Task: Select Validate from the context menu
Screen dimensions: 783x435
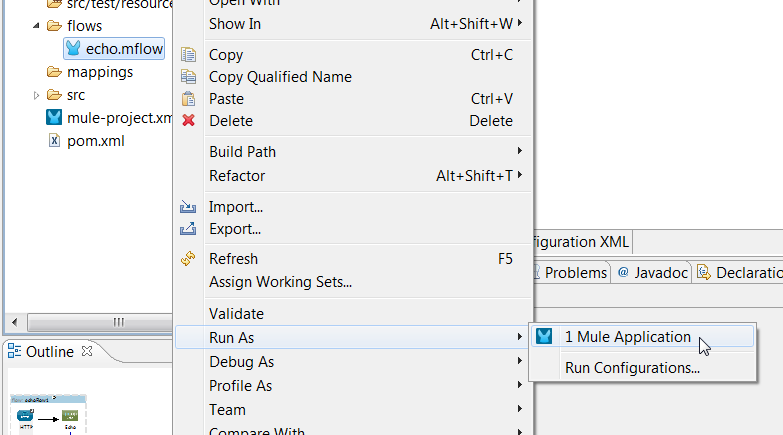Action: 237,314
